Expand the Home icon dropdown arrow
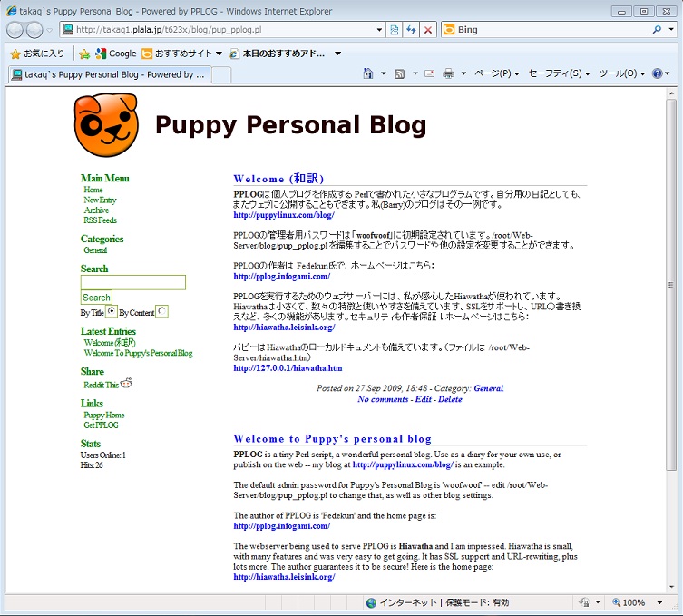The height and width of the screenshot is (616, 683). [384, 73]
